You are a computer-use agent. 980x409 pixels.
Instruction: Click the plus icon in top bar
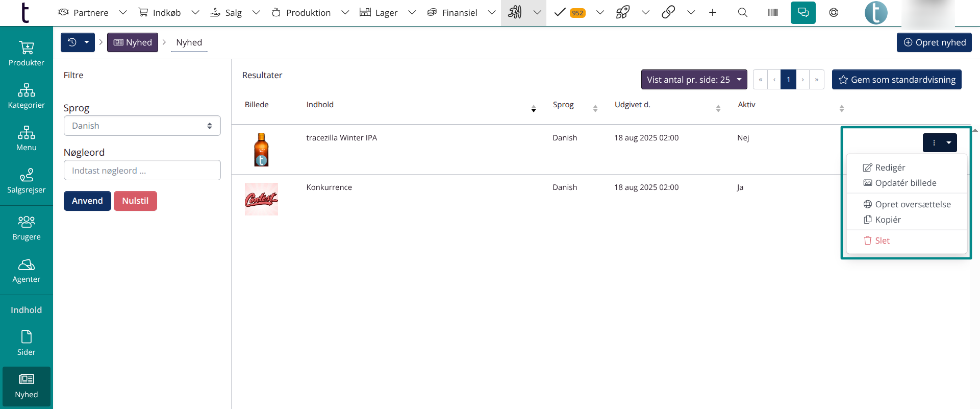pyautogui.click(x=713, y=13)
